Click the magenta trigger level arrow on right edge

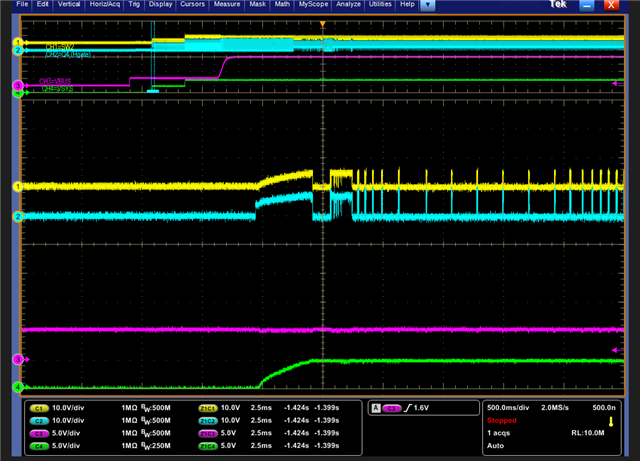coord(614,349)
